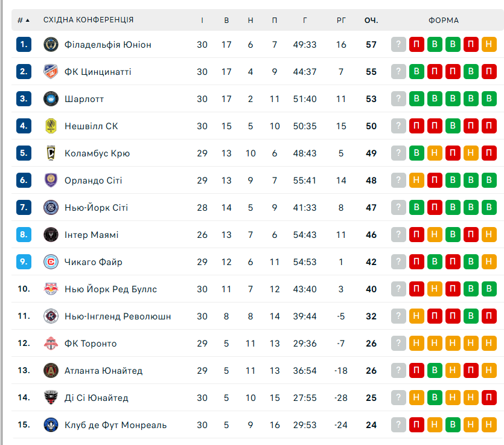
Task: Sort table by the # rank column
Action: coord(24,20)
